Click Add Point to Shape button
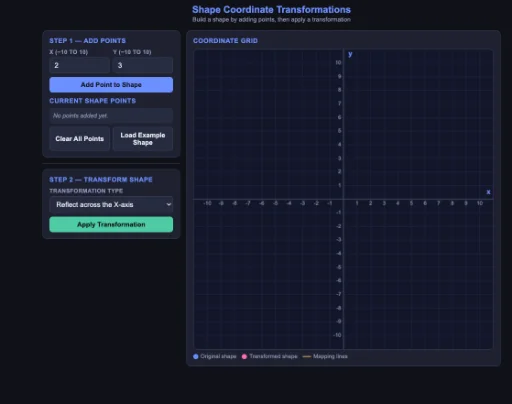This screenshot has width=512, height=404. (111, 85)
